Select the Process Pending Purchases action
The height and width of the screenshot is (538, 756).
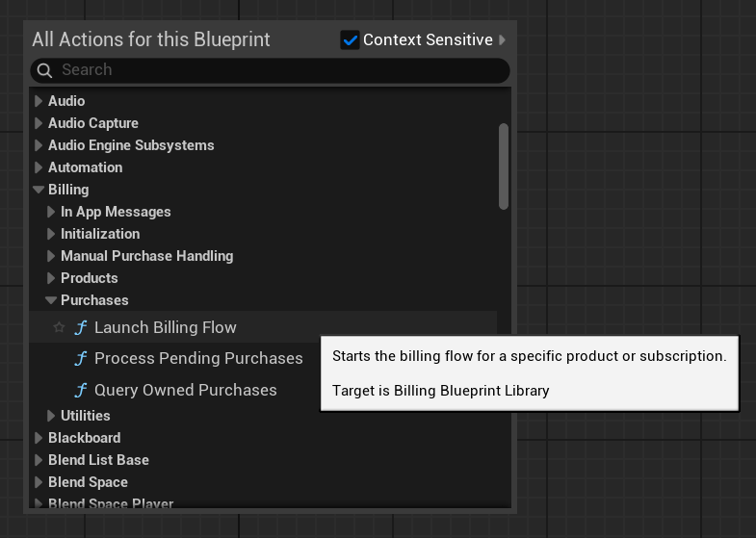(198, 359)
